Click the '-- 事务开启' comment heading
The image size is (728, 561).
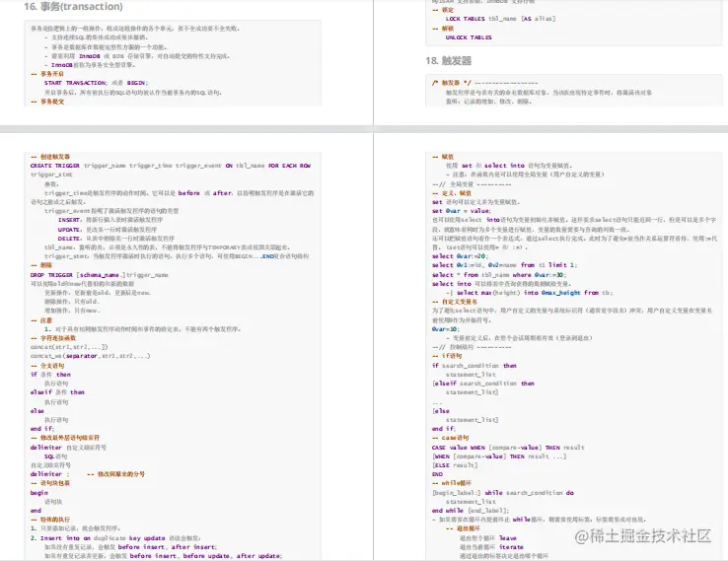point(47,74)
